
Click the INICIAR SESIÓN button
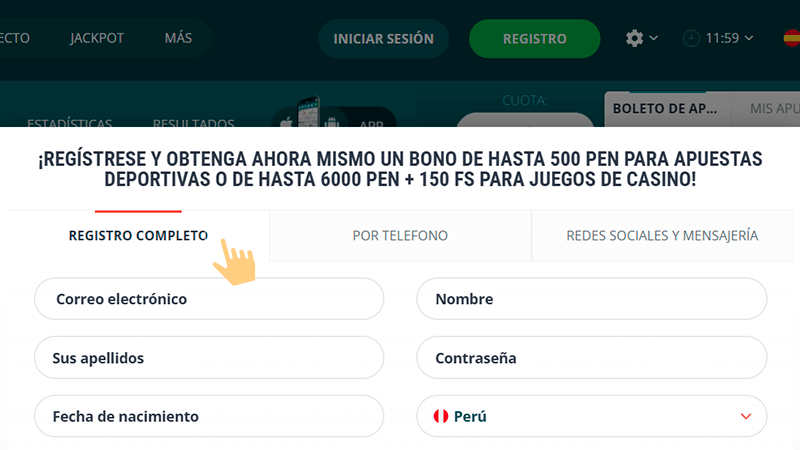[x=383, y=39]
